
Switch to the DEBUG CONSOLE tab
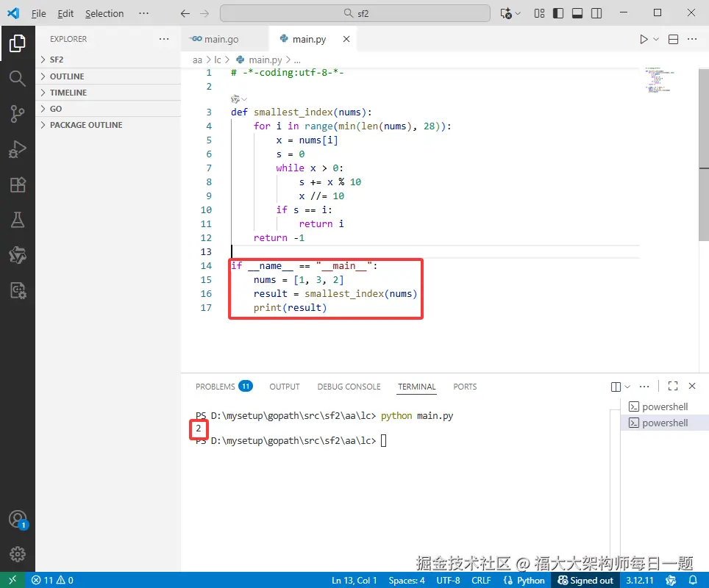pyautogui.click(x=349, y=387)
